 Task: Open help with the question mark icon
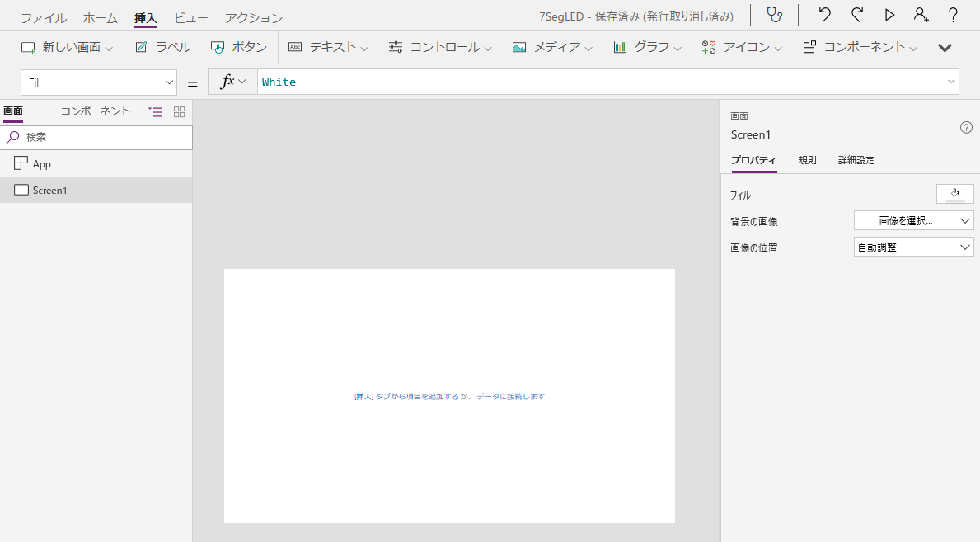click(953, 15)
